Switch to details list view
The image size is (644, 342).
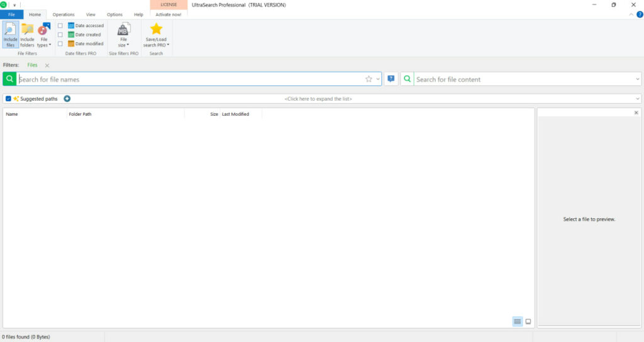518,321
